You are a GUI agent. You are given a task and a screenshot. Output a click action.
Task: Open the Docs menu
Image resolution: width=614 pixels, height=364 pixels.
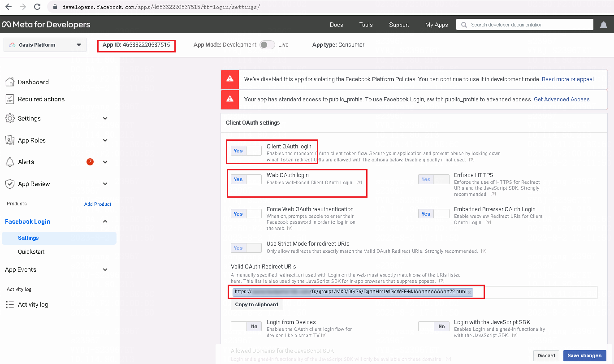tap(336, 25)
